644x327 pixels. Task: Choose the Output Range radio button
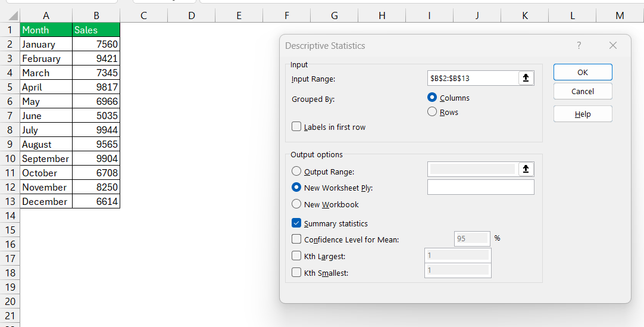[x=296, y=171]
